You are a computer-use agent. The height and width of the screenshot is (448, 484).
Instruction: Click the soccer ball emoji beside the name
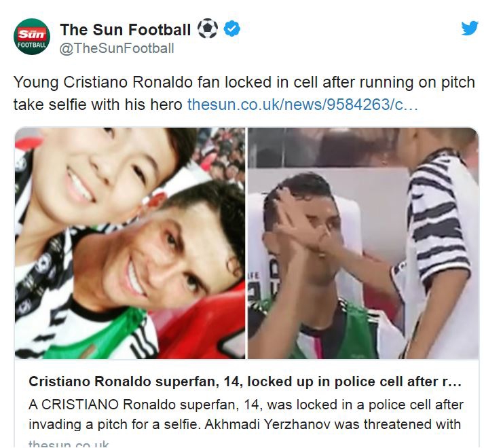208,29
